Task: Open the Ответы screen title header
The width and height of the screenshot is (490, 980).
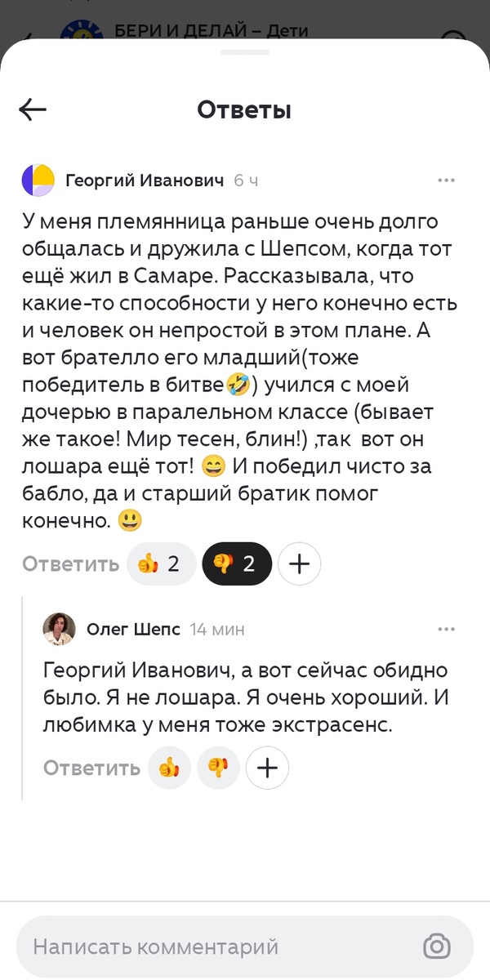Action: (x=244, y=109)
